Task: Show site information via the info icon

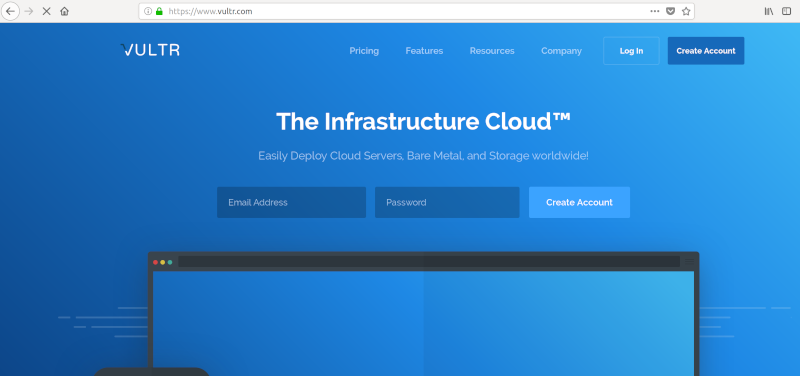Action: click(x=148, y=11)
